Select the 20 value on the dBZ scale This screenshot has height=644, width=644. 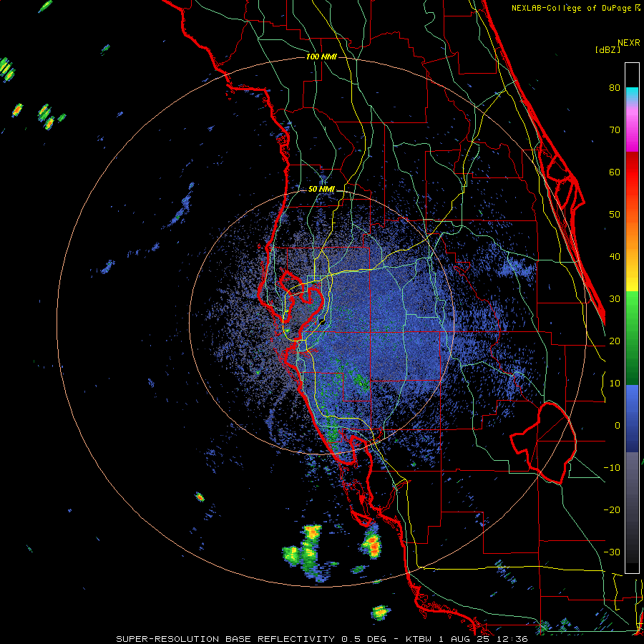pos(615,341)
